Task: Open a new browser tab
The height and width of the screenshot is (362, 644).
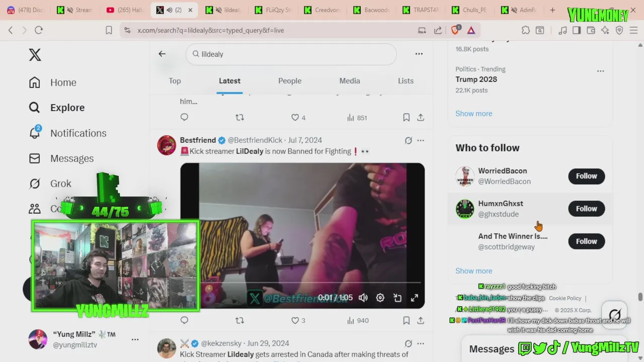Action: coord(552,10)
